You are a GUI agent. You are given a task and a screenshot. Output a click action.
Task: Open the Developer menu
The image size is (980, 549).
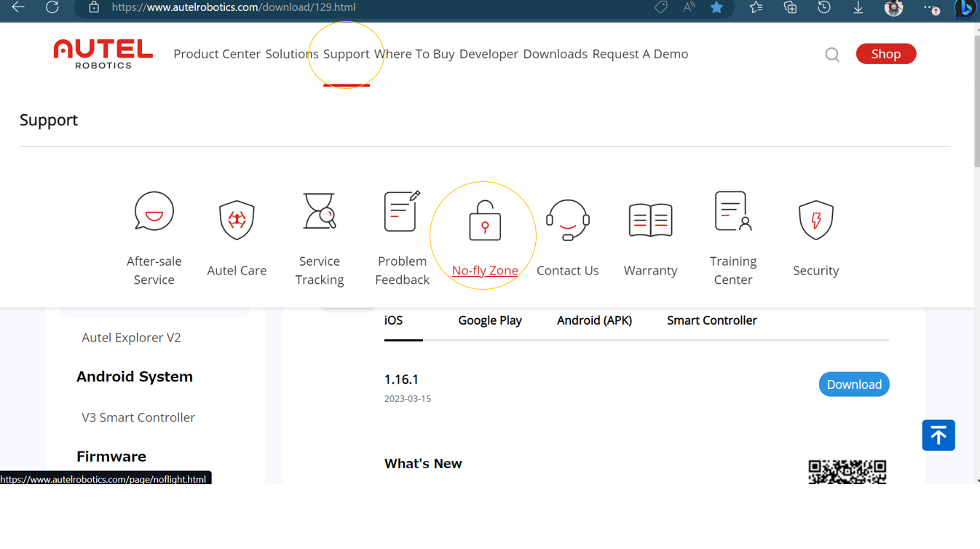(x=489, y=54)
